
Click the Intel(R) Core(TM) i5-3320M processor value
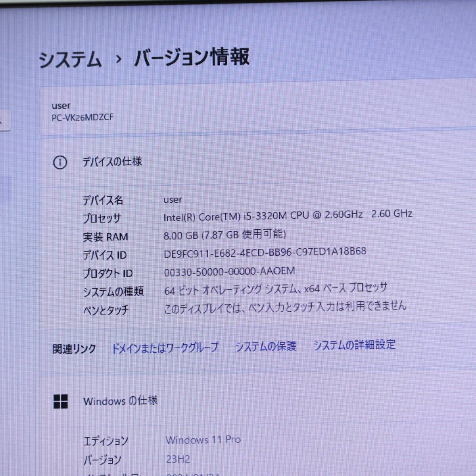[288, 215]
